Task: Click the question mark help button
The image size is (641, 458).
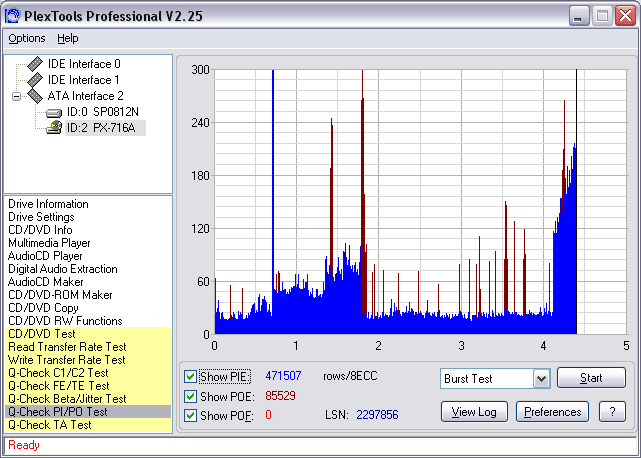Action: [x=612, y=412]
